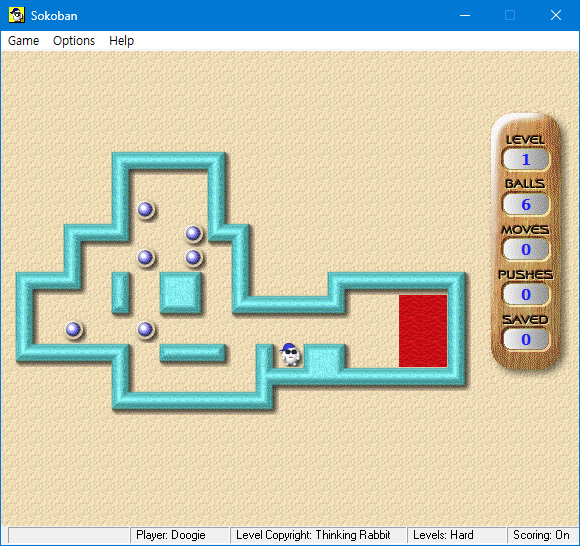Screen dimensions: 580x546
Task: Click the Moves counter value
Action: click(x=526, y=250)
